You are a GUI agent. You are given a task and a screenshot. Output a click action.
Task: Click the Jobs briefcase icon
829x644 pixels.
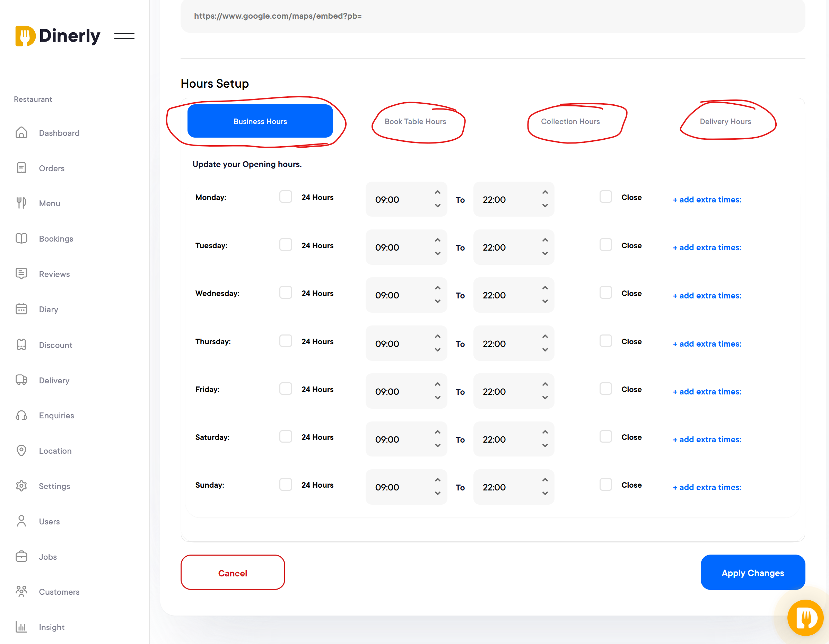click(21, 557)
